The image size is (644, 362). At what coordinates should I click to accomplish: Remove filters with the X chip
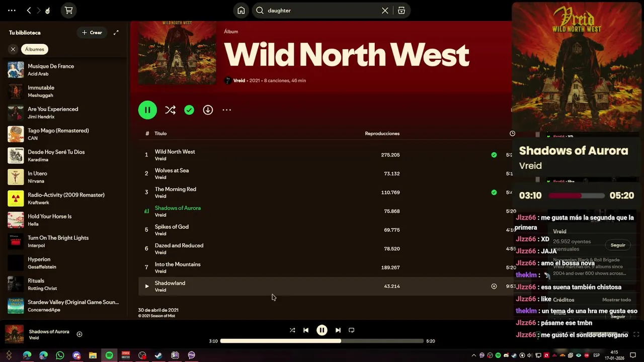coord(13,49)
